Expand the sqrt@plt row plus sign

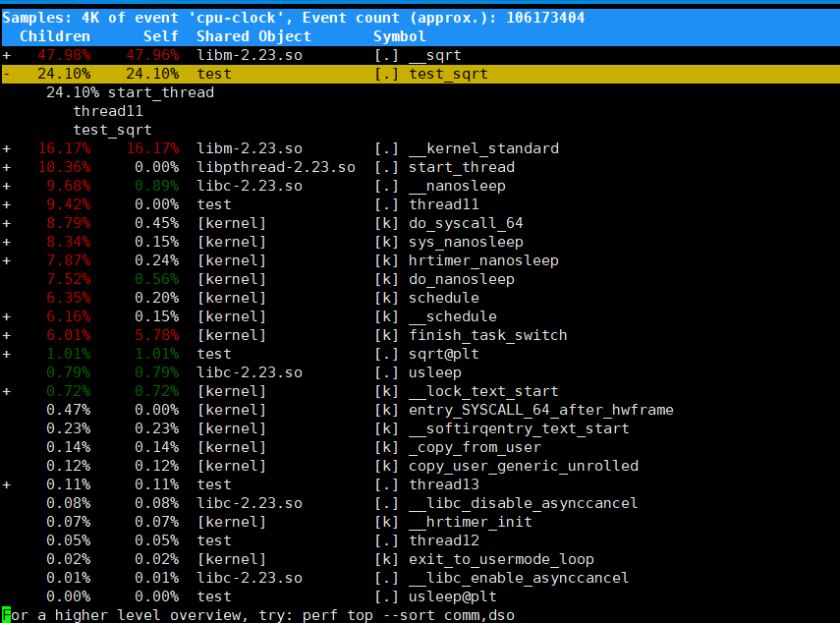7,354
